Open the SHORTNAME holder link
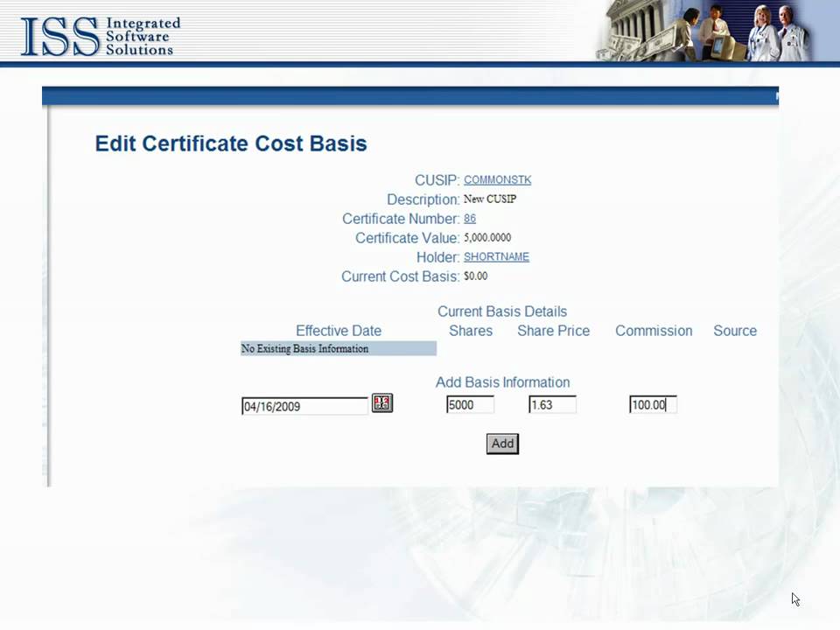The width and height of the screenshot is (840, 630). pos(496,257)
